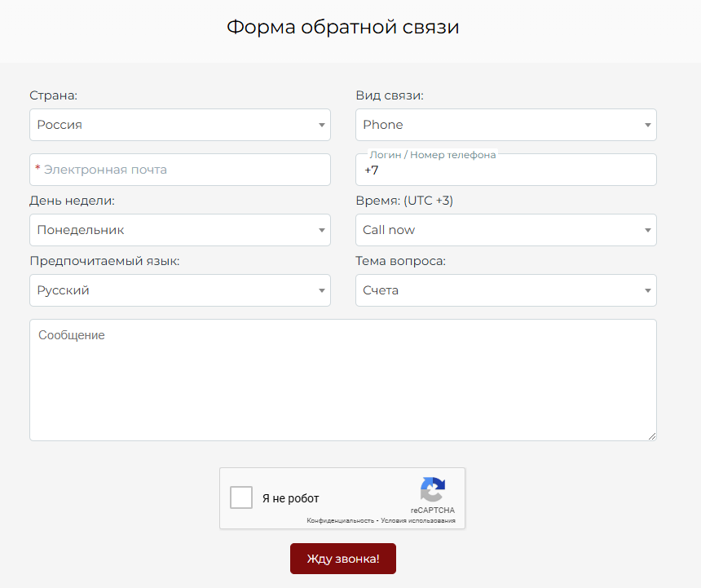701x588 pixels.
Task: Expand the Тема вопроса dropdown showing Счета
Action: click(505, 290)
